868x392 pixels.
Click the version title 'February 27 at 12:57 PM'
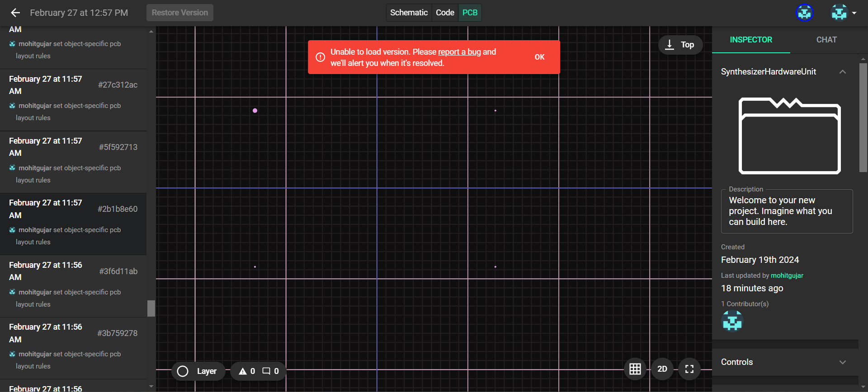(79, 13)
